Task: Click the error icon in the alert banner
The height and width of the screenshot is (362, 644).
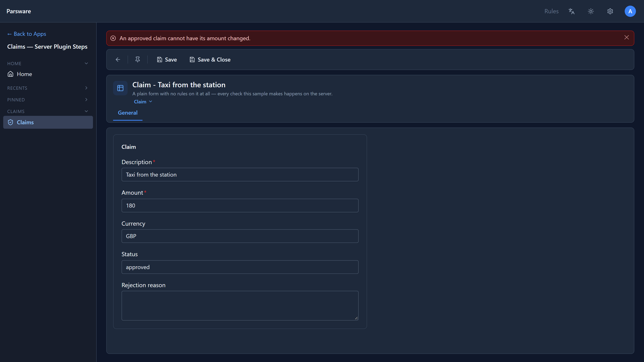Action: (113, 38)
